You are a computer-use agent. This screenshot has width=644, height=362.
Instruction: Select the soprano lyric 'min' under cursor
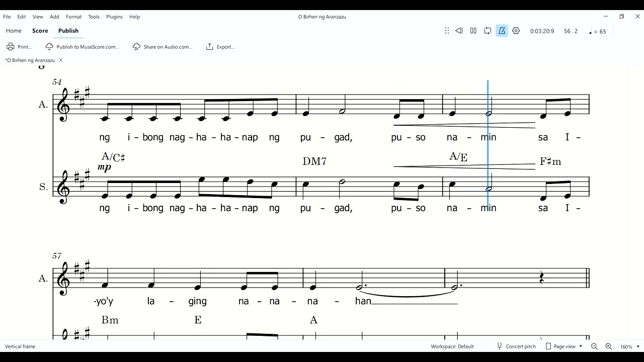(489, 208)
